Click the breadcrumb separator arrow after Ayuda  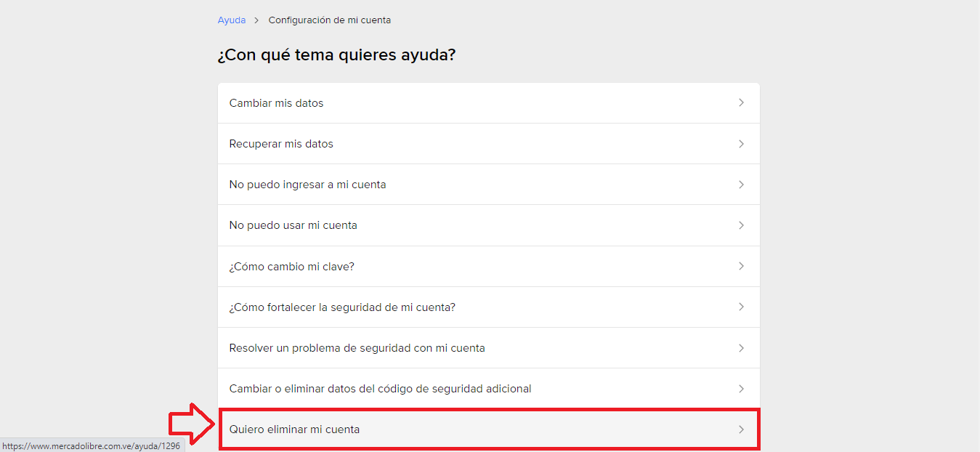tap(256, 20)
